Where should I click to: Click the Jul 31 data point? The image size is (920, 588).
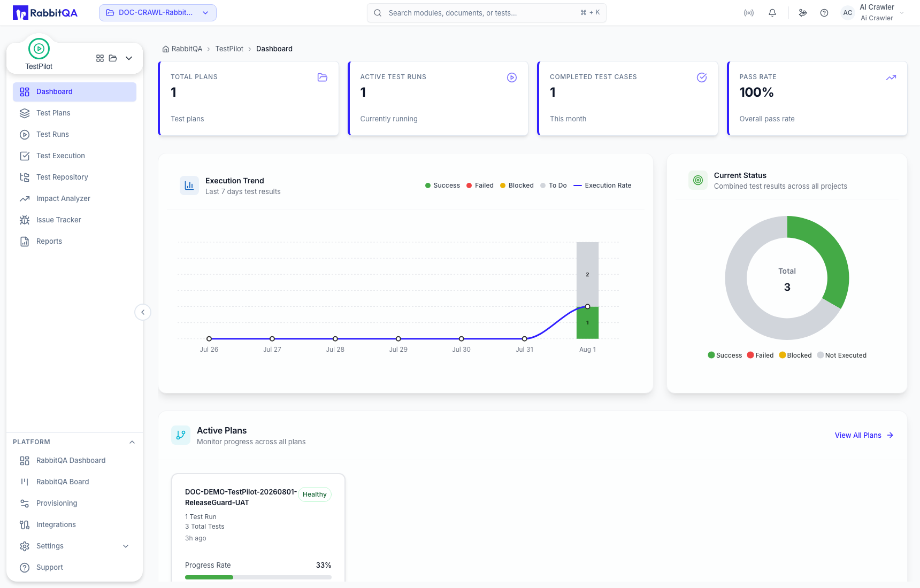coord(525,339)
